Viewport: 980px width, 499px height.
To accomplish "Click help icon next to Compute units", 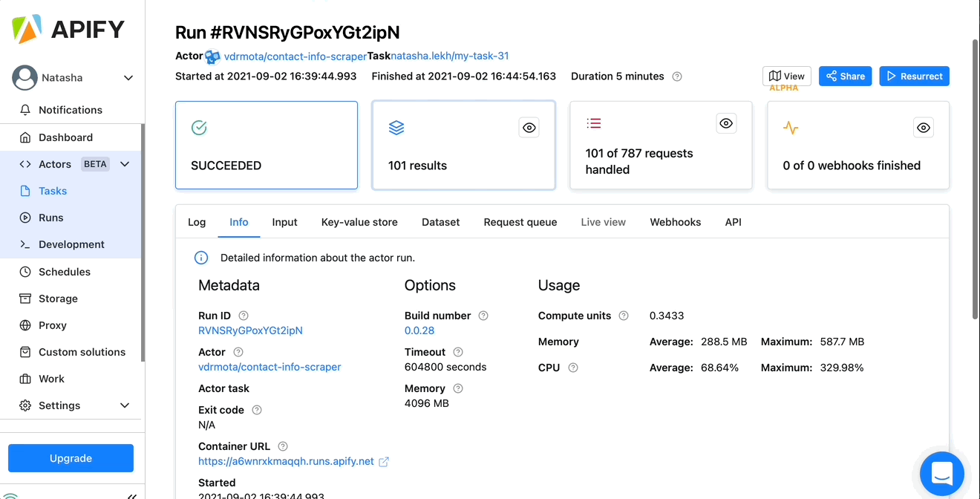I will click(x=624, y=316).
